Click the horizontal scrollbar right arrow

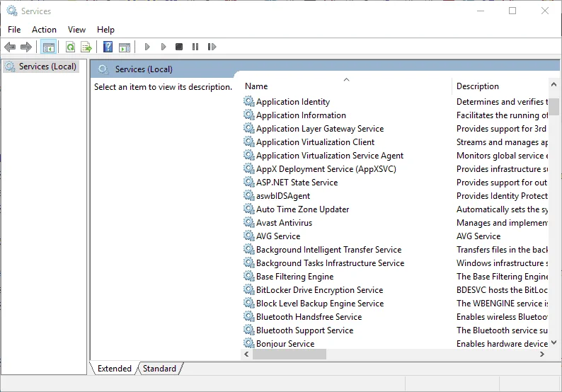[x=542, y=354]
